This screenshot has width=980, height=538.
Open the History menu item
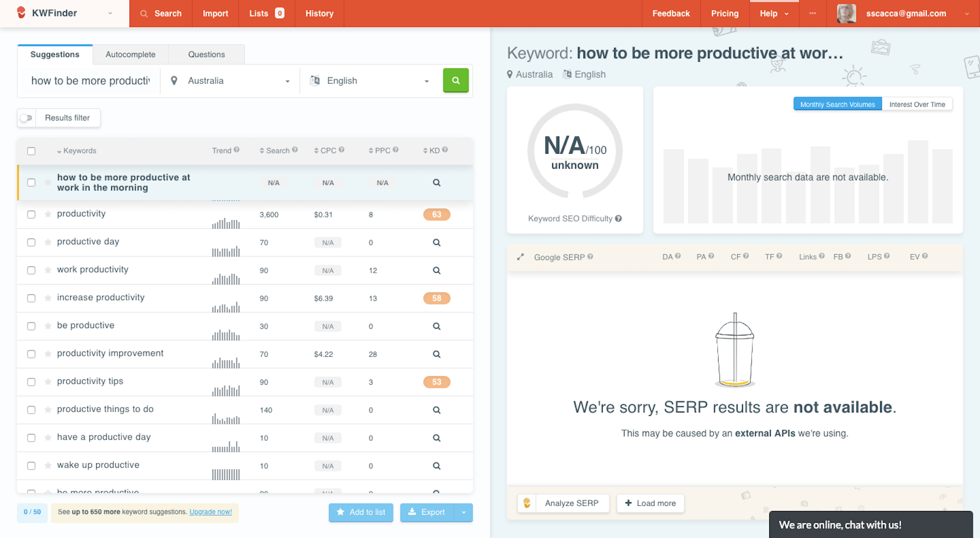tap(319, 13)
